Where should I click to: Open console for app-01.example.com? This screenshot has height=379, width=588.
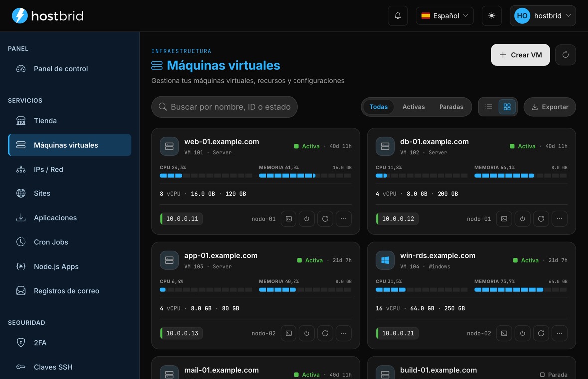coord(289,333)
